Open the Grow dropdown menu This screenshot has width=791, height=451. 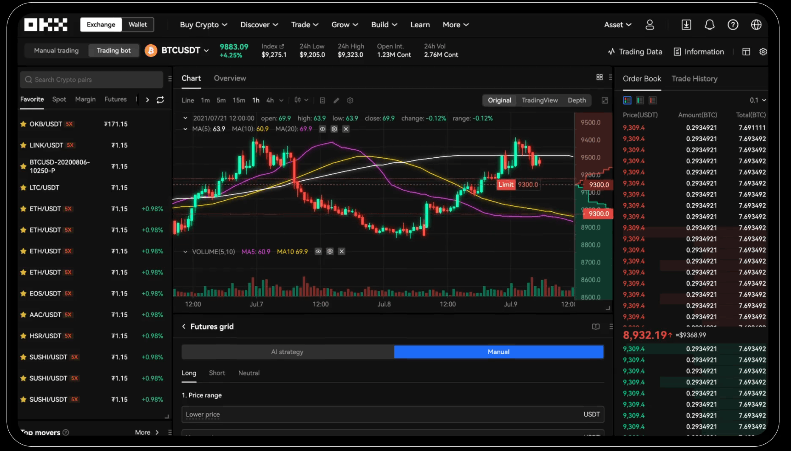click(345, 24)
